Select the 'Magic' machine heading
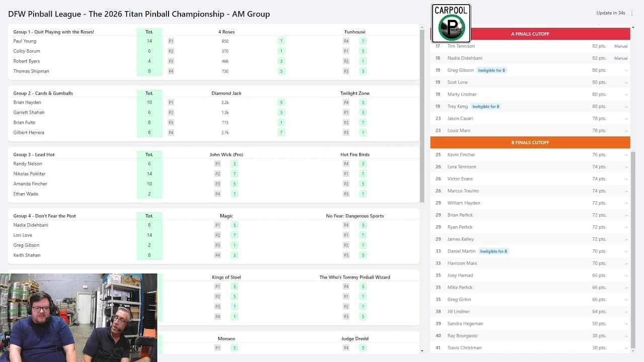This screenshot has width=644, height=362. click(226, 216)
